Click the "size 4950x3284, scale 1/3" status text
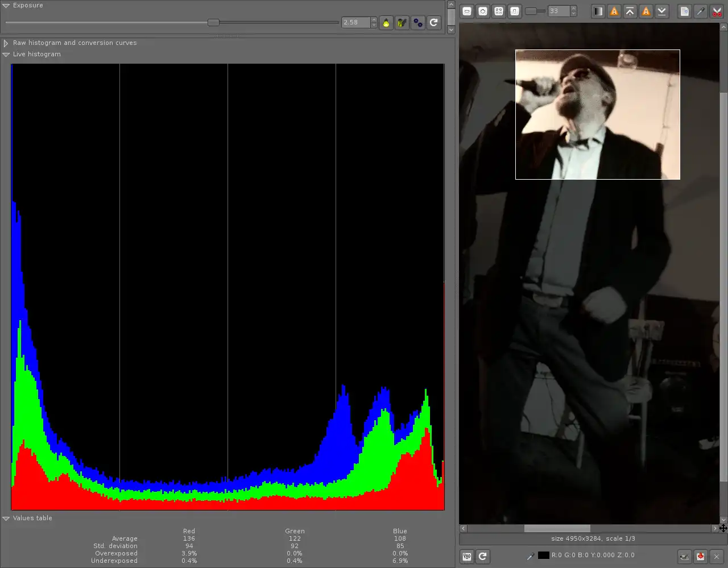The image size is (728, 568). tap(593, 538)
